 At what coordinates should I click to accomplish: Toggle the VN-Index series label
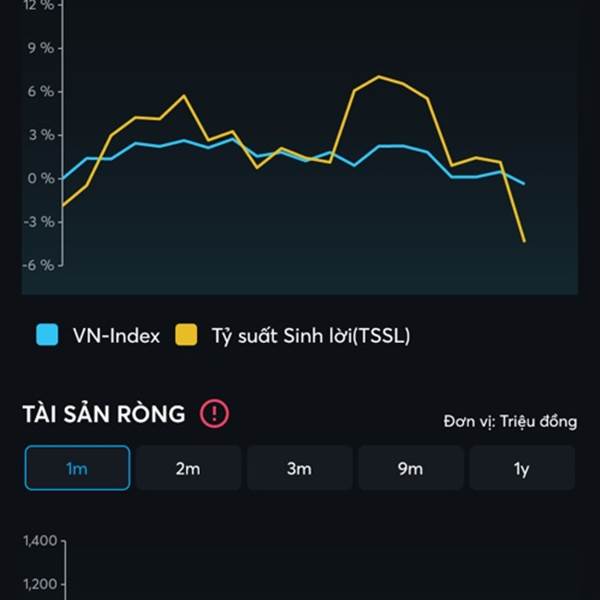click(x=116, y=336)
